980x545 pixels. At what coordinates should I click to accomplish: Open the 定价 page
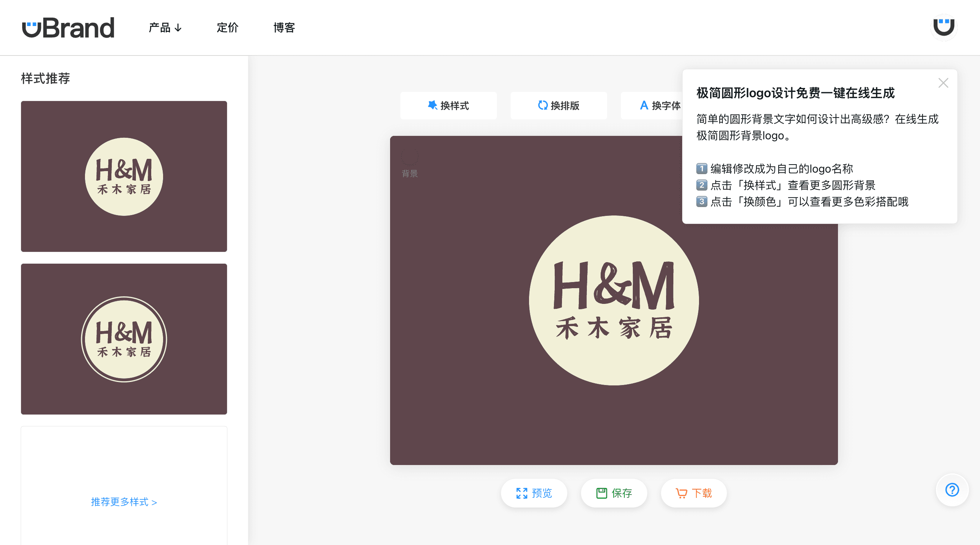pyautogui.click(x=227, y=28)
